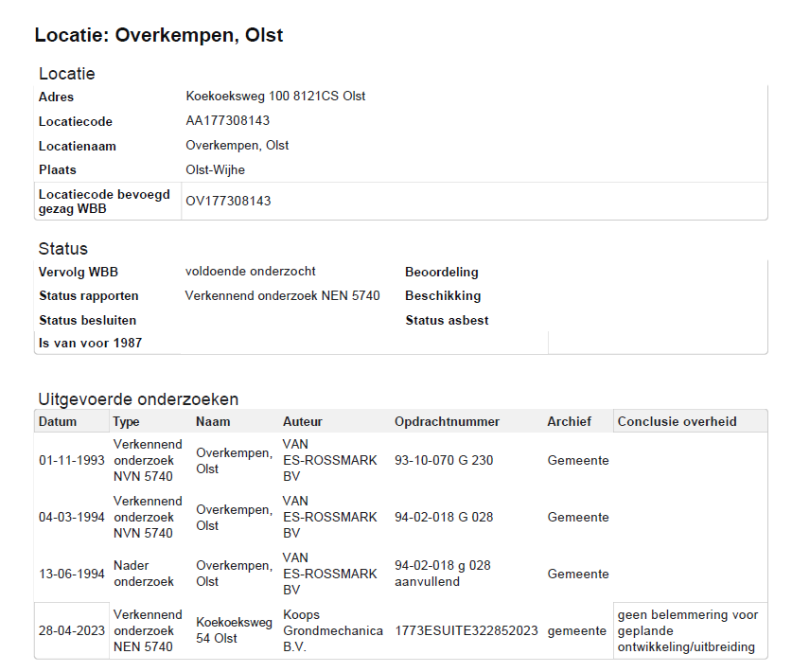Click the 'Adres' label
Image resolution: width=792 pixels, height=672 pixels.
click(56, 97)
